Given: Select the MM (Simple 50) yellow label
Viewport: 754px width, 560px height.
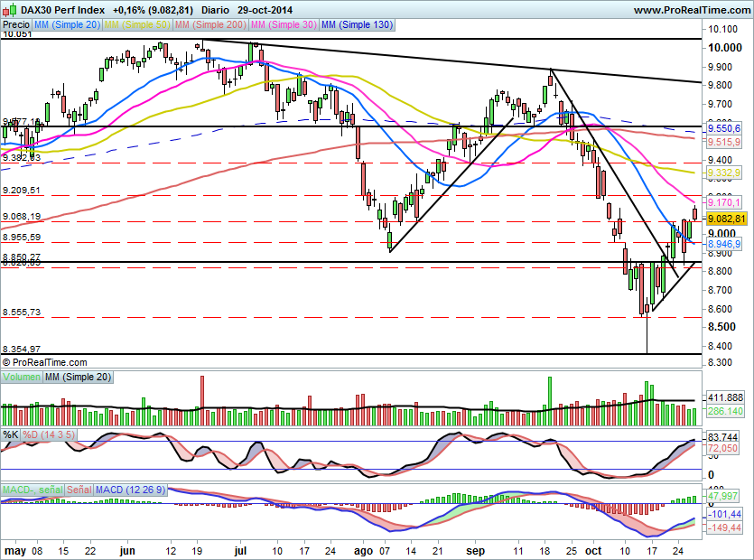Looking at the screenshot, I should (x=137, y=24).
